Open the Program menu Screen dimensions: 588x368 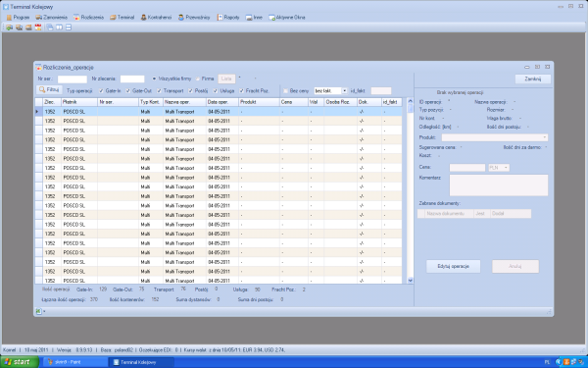[18, 18]
